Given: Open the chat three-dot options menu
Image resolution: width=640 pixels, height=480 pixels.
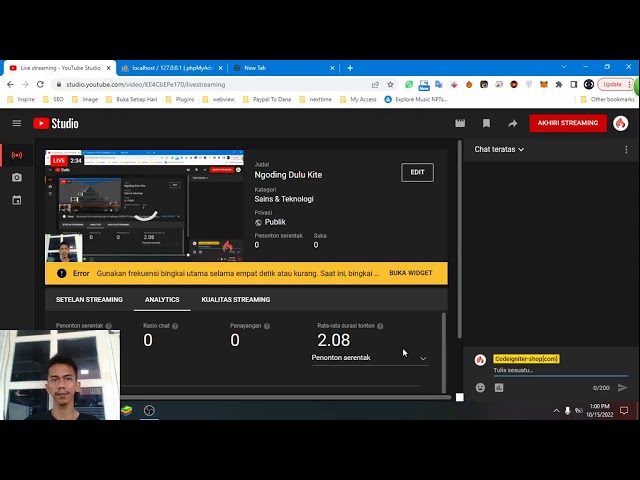Looking at the screenshot, I should pyautogui.click(x=626, y=150).
